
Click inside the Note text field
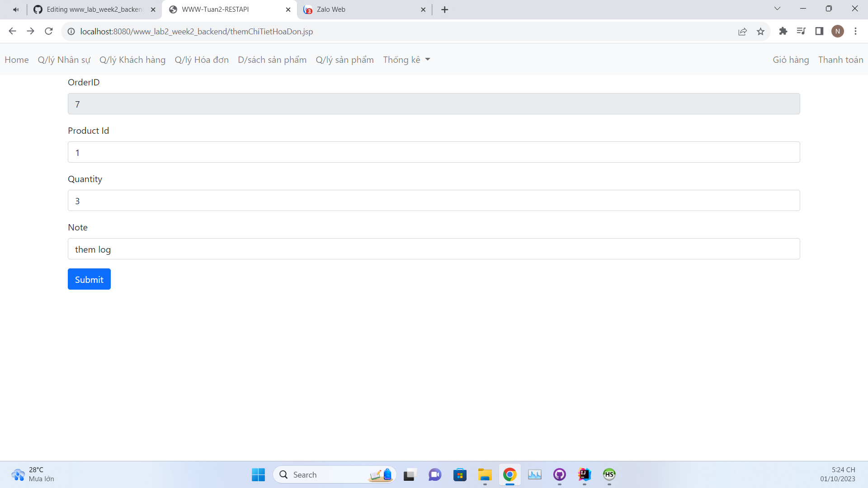pyautogui.click(x=434, y=249)
